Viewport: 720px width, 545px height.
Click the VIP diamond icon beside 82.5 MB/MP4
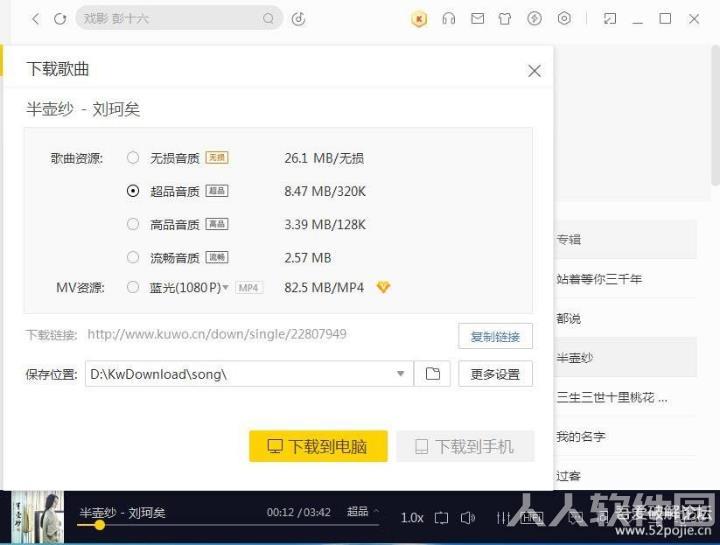pyautogui.click(x=383, y=287)
